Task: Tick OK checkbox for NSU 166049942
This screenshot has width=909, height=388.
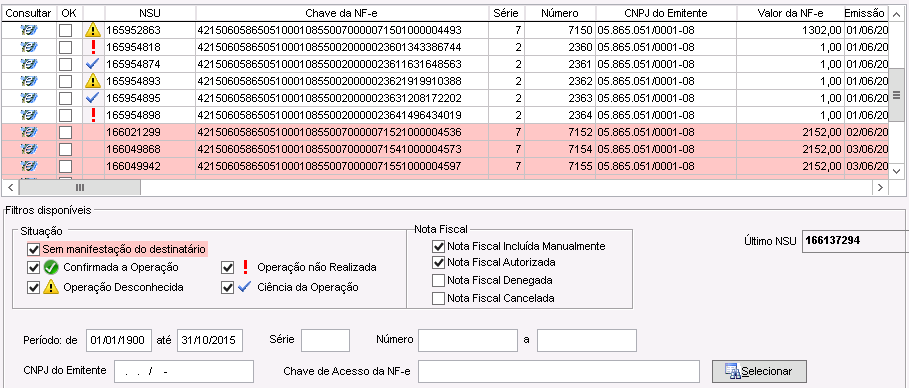Action: pyautogui.click(x=66, y=167)
